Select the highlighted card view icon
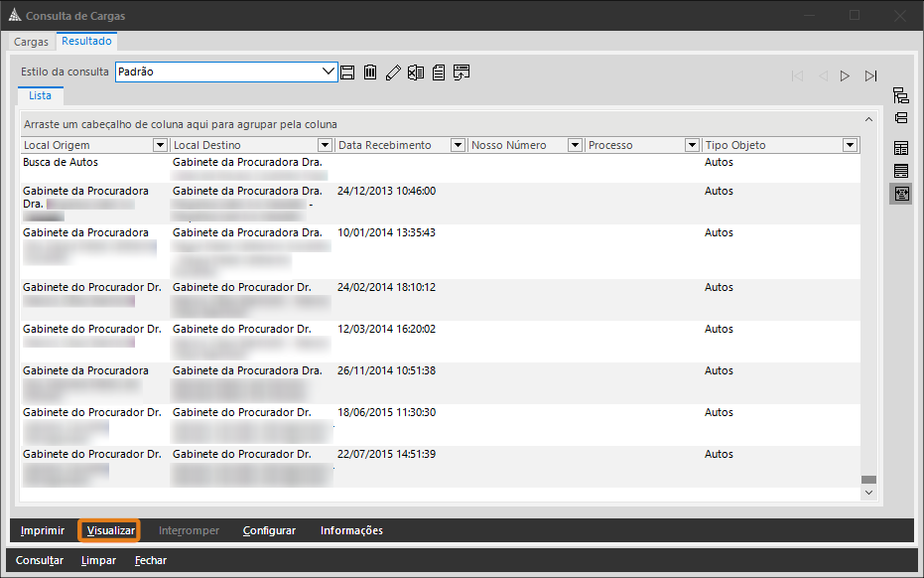 point(900,193)
